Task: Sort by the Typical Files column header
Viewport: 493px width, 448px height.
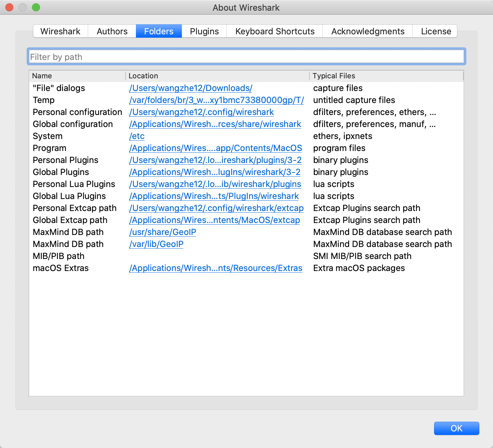Action: coord(386,76)
